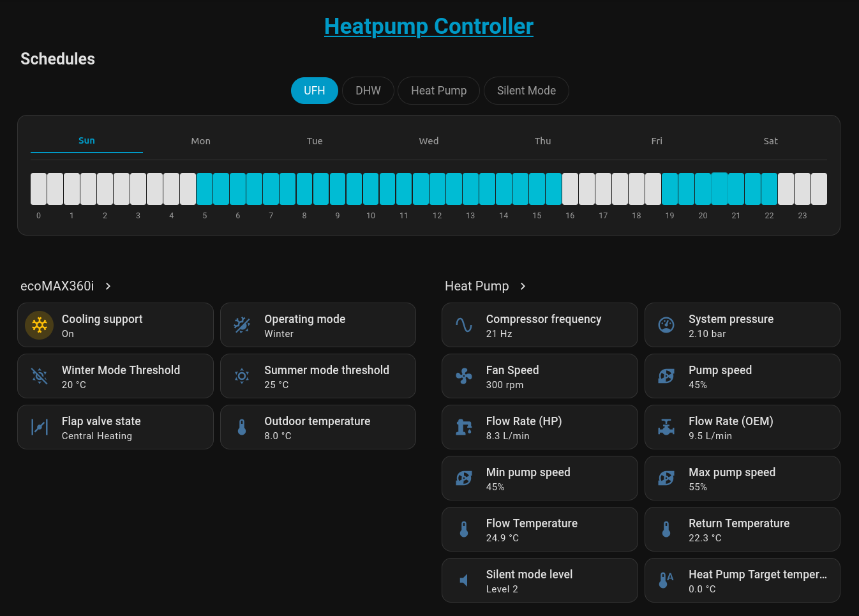Screen dimensions: 859x616
Task: Open the Max pump speed card
Action: tap(742, 478)
